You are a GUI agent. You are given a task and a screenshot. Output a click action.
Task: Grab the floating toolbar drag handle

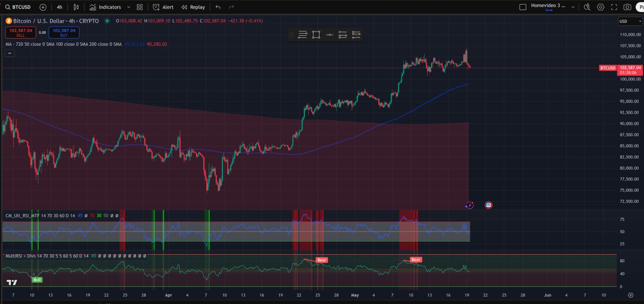[291, 35]
